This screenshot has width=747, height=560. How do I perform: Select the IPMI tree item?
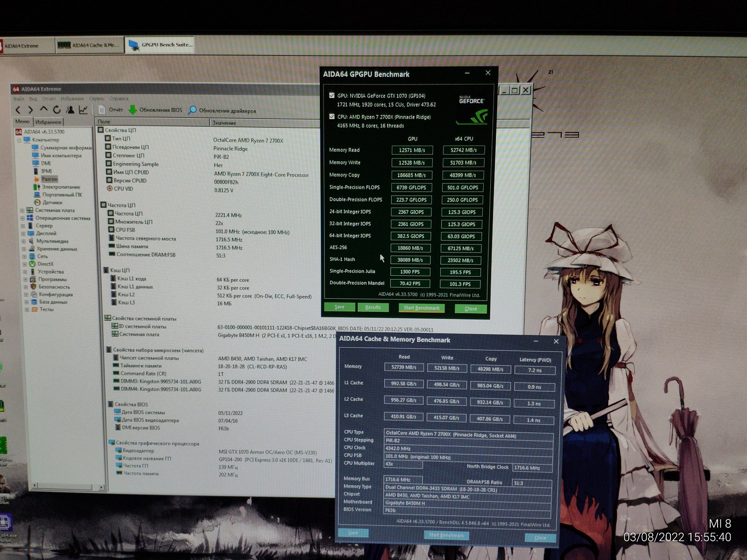pyautogui.click(x=42, y=171)
